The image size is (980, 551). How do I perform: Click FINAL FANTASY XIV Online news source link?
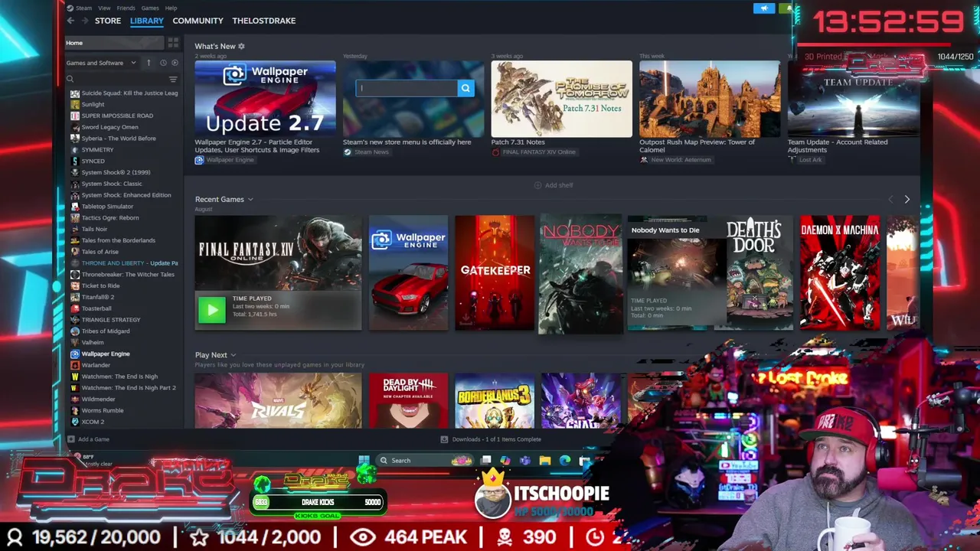tap(534, 152)
